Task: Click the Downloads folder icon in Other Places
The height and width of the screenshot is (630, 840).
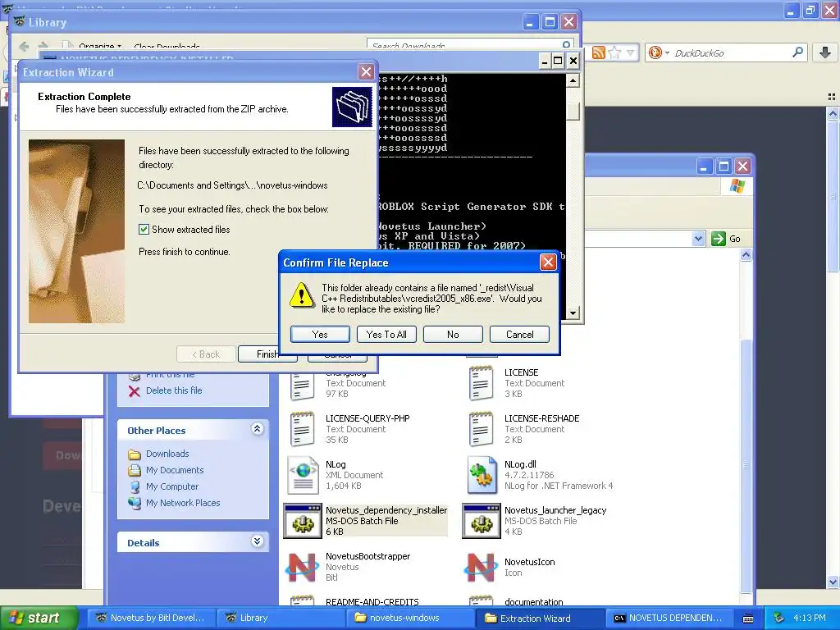Action: [135, 454]
